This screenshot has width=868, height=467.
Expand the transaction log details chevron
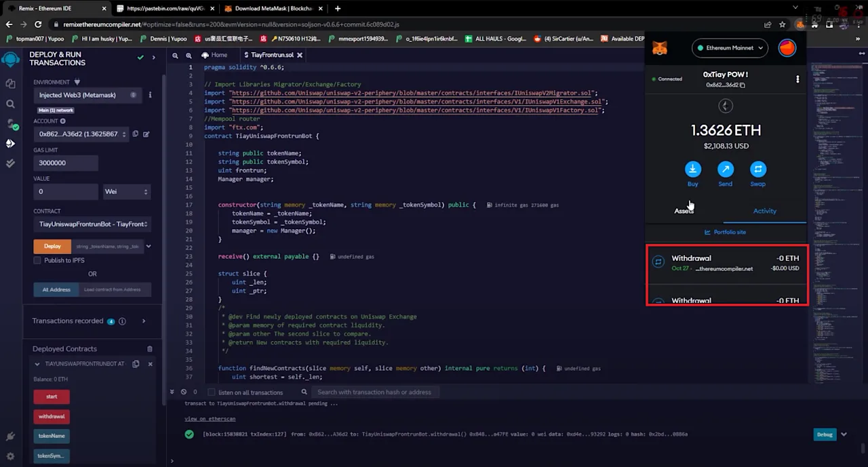tap(844, 434)
